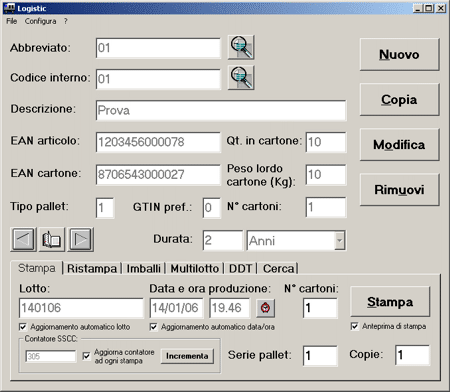Click the Peso lordo cartone field
450x392 pixels.
[326, 174]
